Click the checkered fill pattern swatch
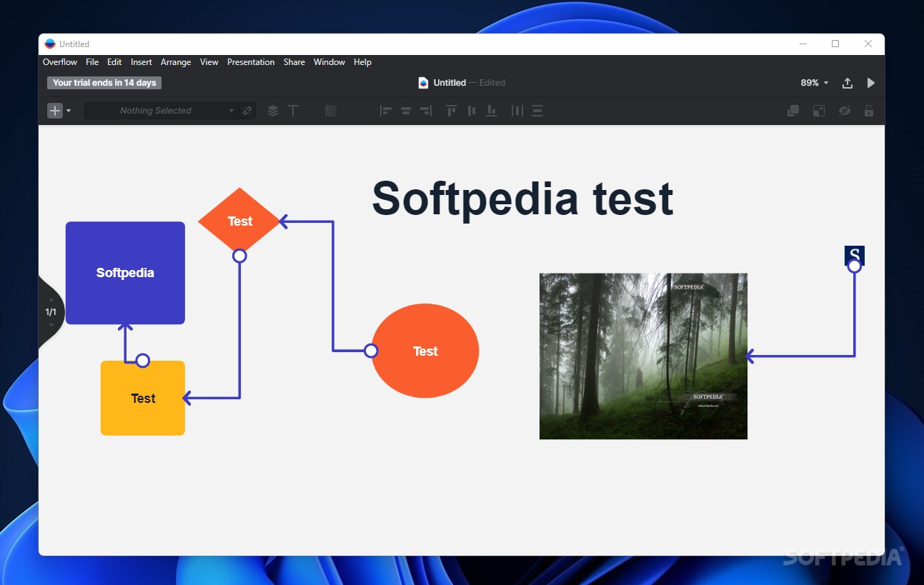924x585 pixels. (x=330, y=111)
